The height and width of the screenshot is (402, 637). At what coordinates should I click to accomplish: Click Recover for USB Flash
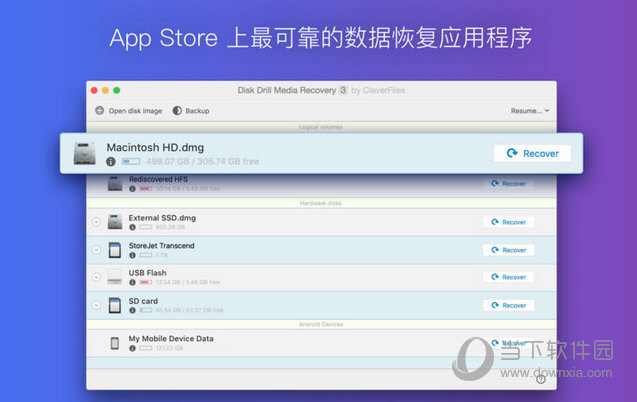point(509,277)
